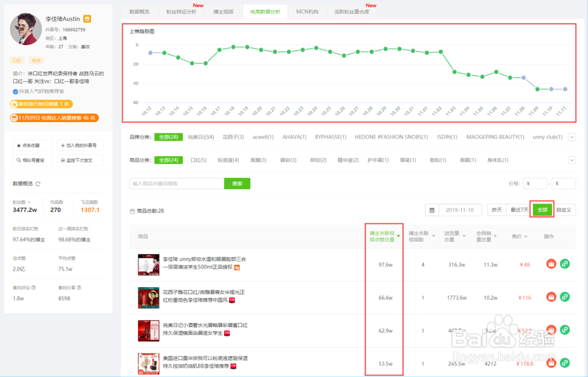Filter brands by MAOGEPING BEAUTY(1)

click(x=495, y=137)
